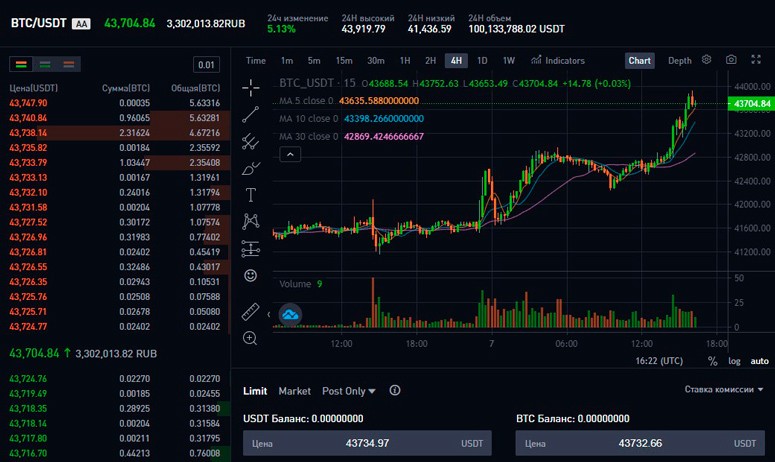Image resolution: width=775 pixels, height=462 pixels.
Task: Click the AA badge next to BTC/USDT
Action: click(81, 24)
